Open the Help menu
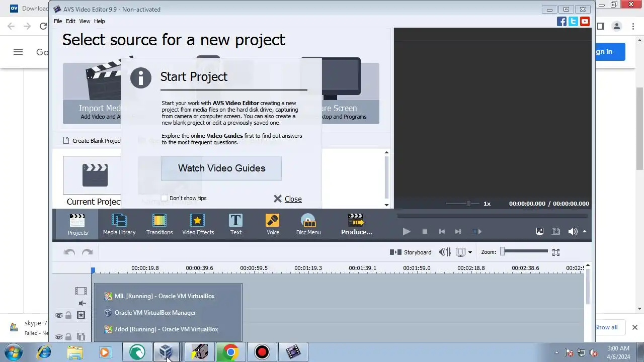Screen dimensions: 644x362 tap(100, 21)
